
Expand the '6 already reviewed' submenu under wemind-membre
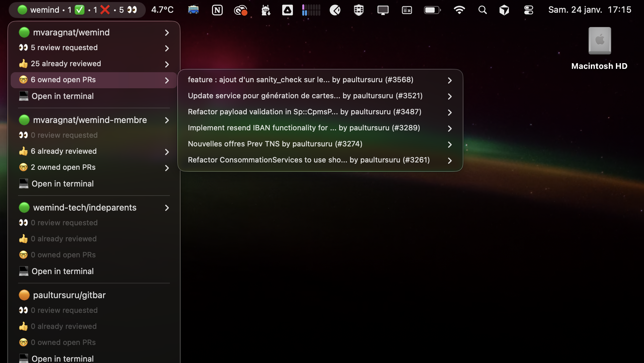pyautogui.click(x=166, y=152)
